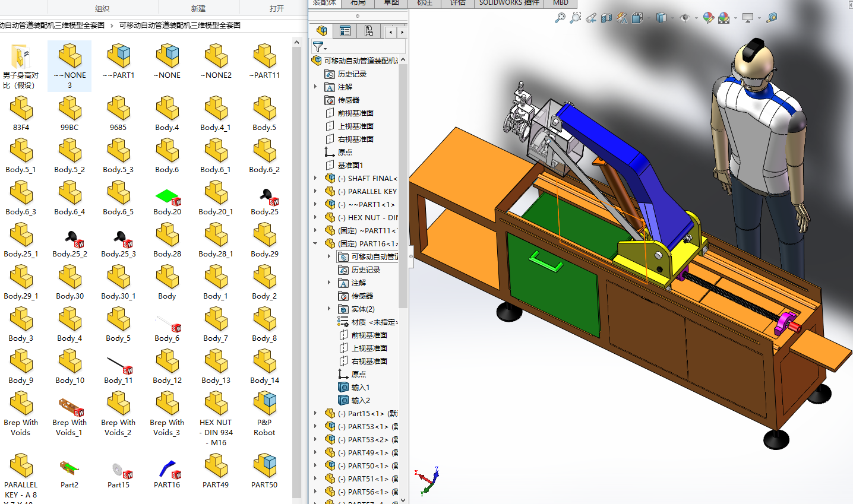Open the Dynamic Annotation Views icon
Screen dimensions: 853x504
pyautogui.click(x=622, y=18)
